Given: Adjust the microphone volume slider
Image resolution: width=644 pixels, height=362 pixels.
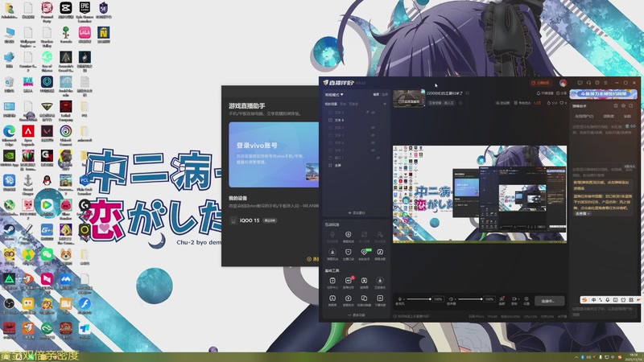Looking at the screenshot, I should pos(419,299).
